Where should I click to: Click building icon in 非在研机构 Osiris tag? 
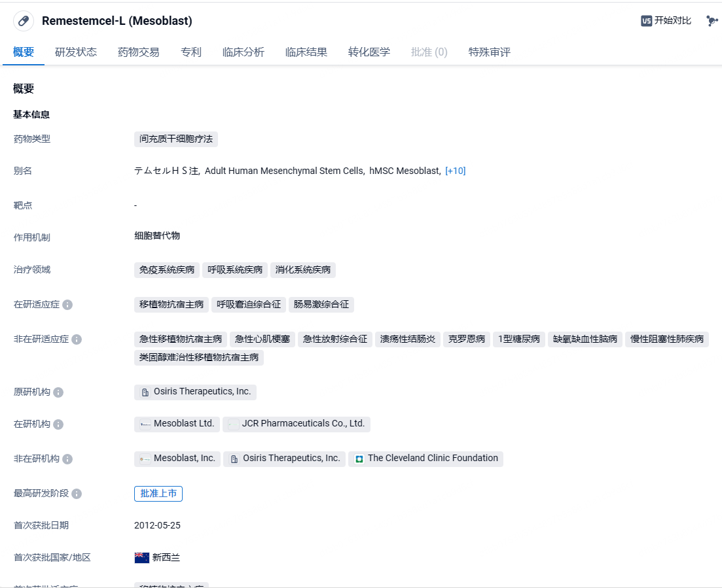(234, 458)
